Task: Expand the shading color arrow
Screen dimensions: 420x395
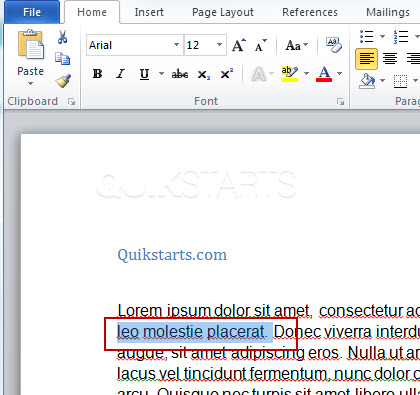Action: (x=382, y=81)
